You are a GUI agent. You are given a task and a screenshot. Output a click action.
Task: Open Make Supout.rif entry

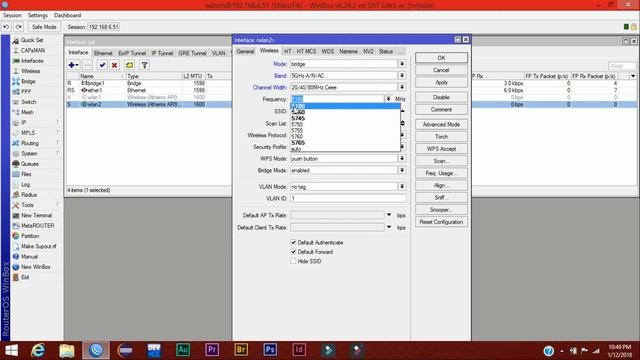click(x=38, y=246)
